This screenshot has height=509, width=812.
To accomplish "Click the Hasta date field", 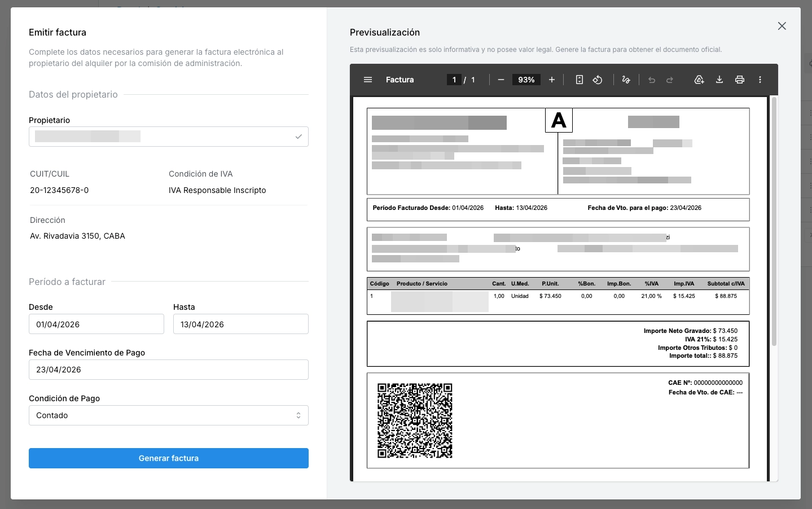I will [x=241, y=324].
